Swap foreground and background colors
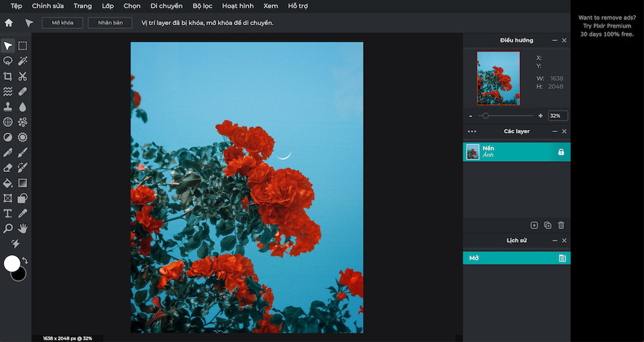 (24, 260)
